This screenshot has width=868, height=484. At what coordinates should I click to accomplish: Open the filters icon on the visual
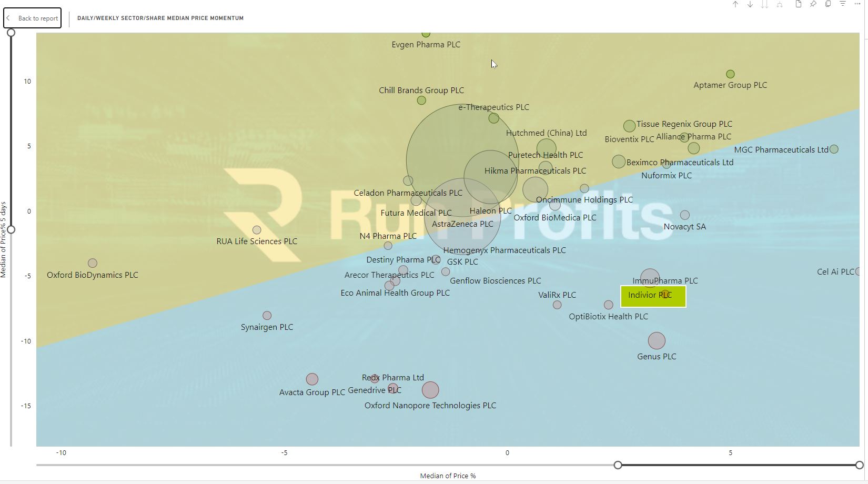pos(843,4)
